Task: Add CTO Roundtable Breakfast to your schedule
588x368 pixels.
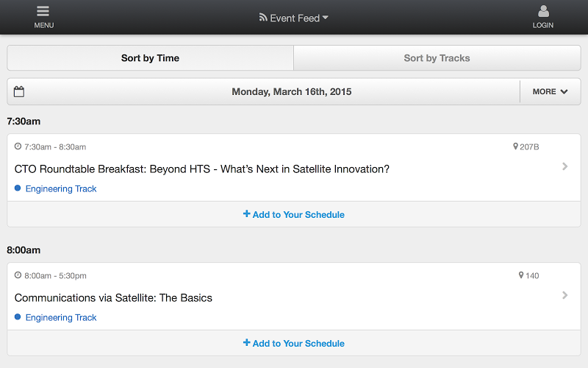Action: pos(294,214)
